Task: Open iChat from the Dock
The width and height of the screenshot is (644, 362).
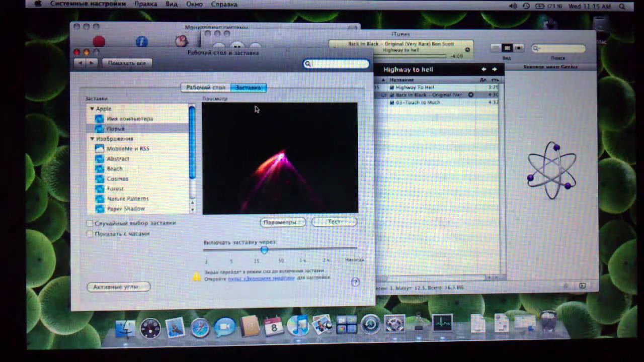Action: point(225,327)
